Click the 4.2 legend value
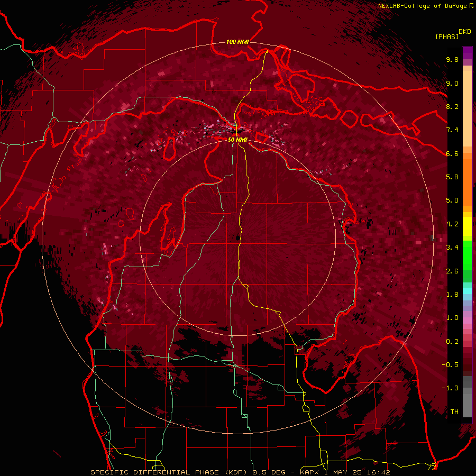This screenshot has height=476, width=476. click(452, 224)
